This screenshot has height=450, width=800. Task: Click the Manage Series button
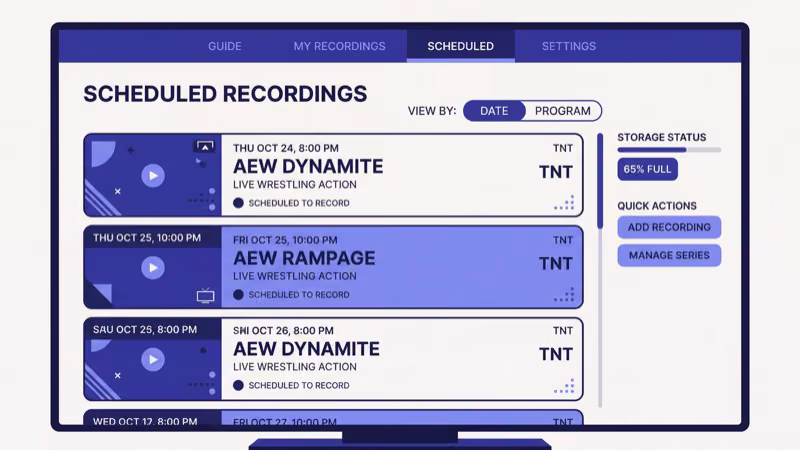669,255
